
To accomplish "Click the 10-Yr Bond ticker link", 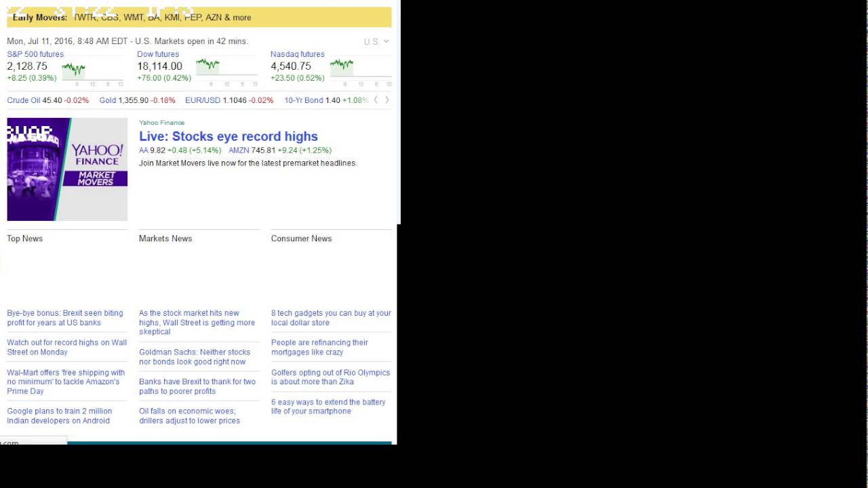I will click(304, 100).
